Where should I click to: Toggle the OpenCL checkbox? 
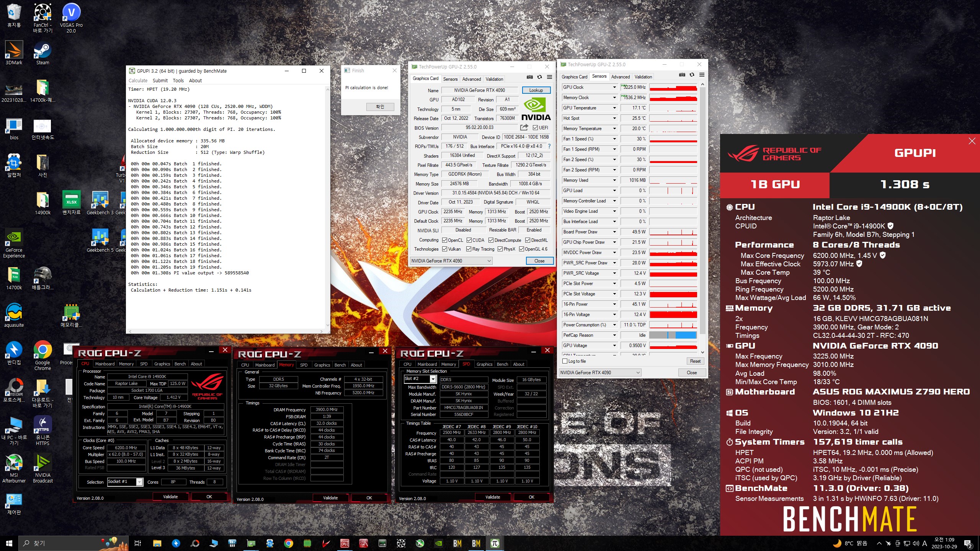click(x=444, y=240)
